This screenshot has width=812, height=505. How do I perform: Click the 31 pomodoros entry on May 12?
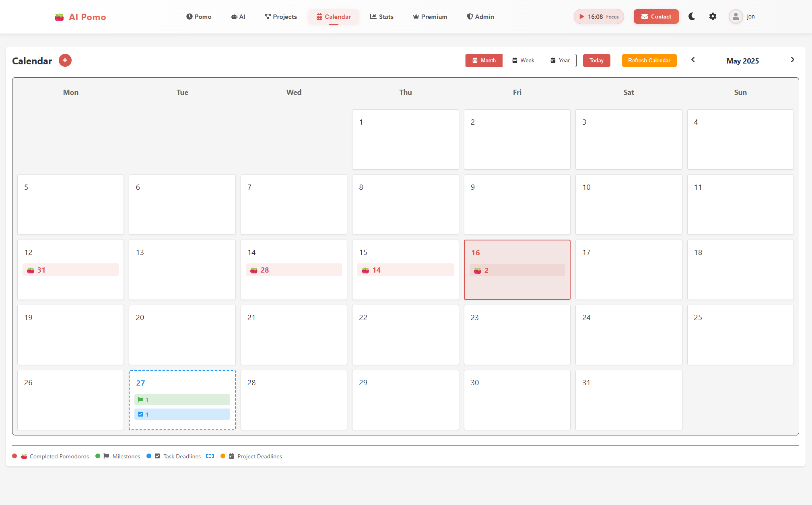[70, 270]
